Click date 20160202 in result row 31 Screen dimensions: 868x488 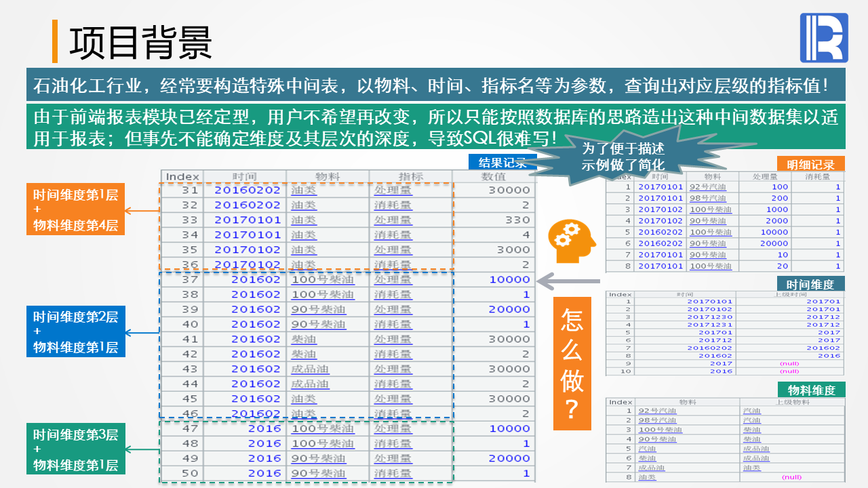[x=248, y=190]
